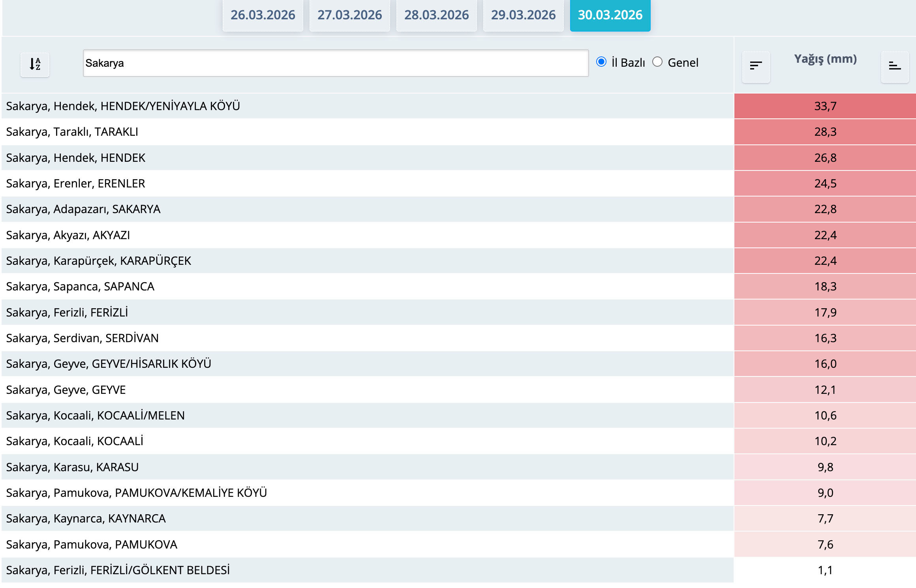Screen dimensions: 916x588
Task: Sort rainfall ascending with right sort icon
Action: point(894,66)
